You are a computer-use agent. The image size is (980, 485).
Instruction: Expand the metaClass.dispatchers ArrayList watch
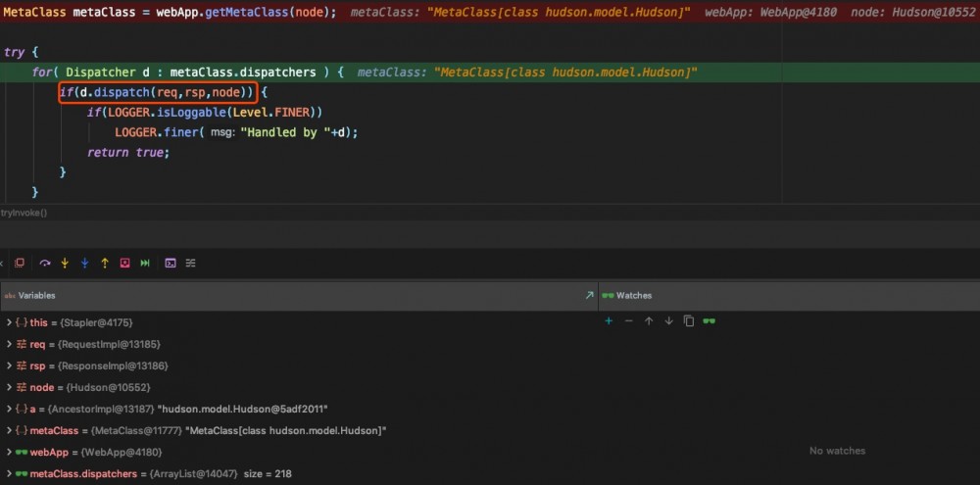8,474
